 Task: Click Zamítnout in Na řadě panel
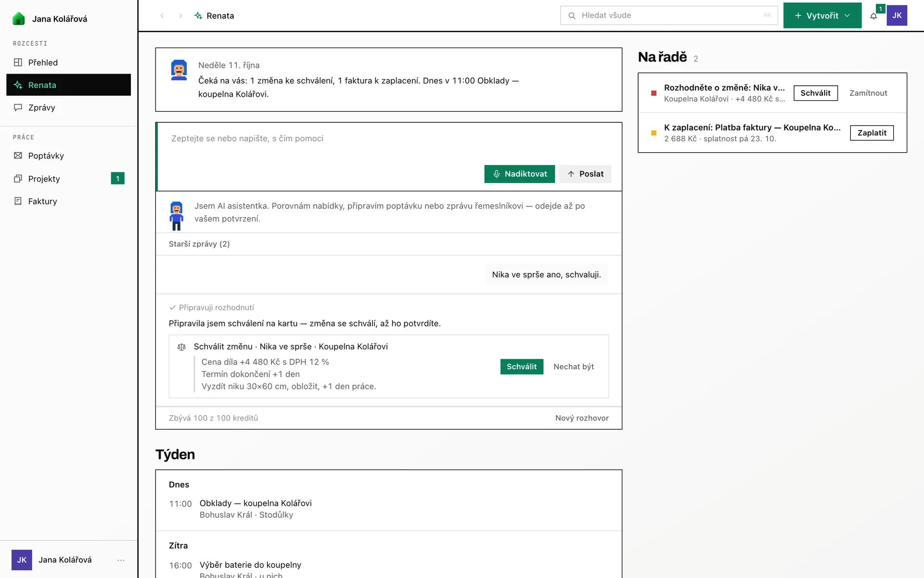click(x=868, y=93)
